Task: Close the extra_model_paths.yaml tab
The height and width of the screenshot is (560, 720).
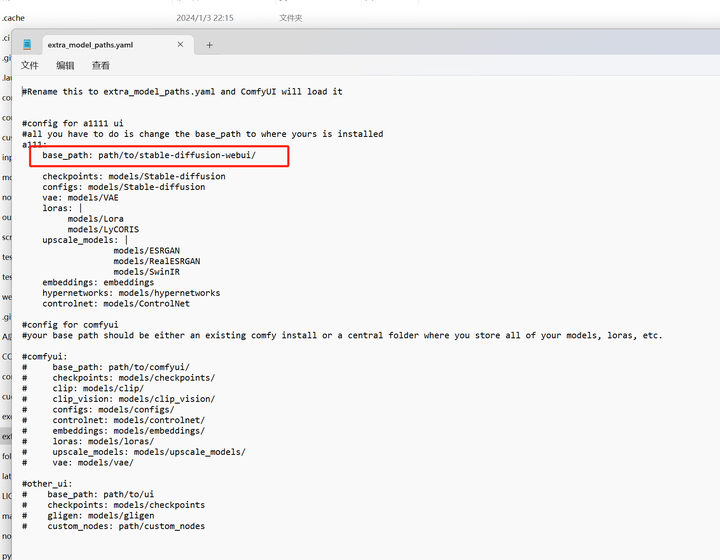Action: click(x=180, y=45)
